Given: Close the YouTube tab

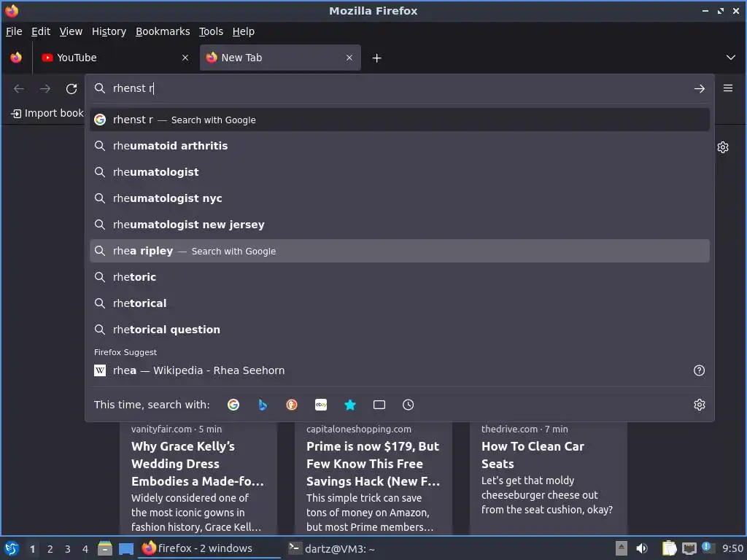Looking at the screenshot, I should point(185,58).
